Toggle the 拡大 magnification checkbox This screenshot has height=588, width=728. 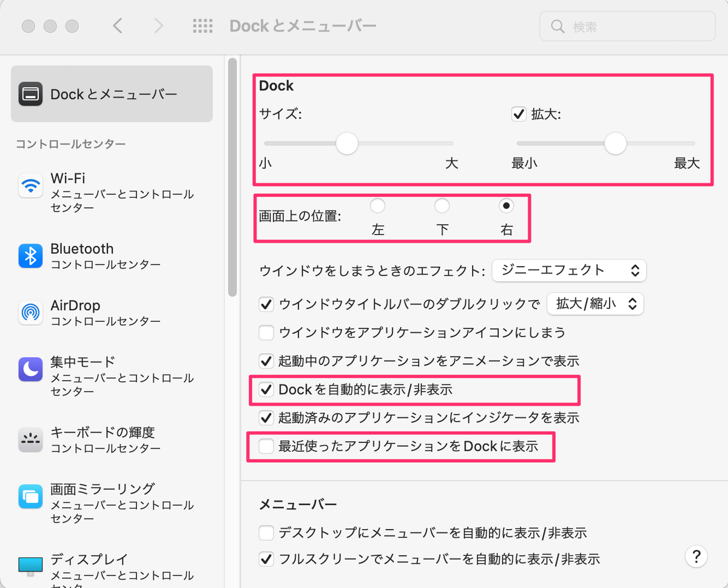[519, 114]
